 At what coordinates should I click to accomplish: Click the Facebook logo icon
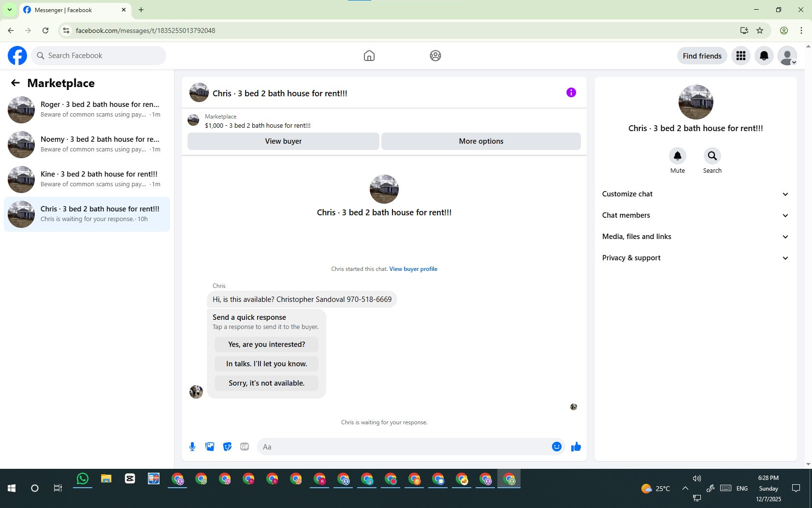click(x=17, y=56)
